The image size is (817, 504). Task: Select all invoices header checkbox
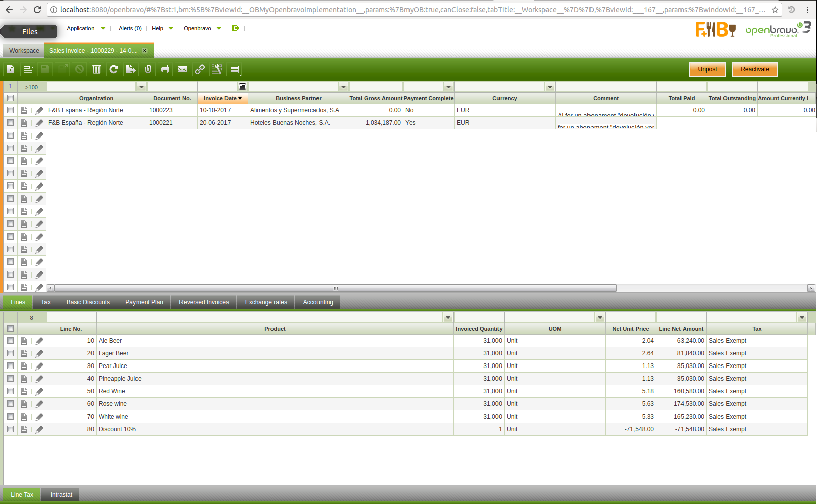(x=10, y=98)
